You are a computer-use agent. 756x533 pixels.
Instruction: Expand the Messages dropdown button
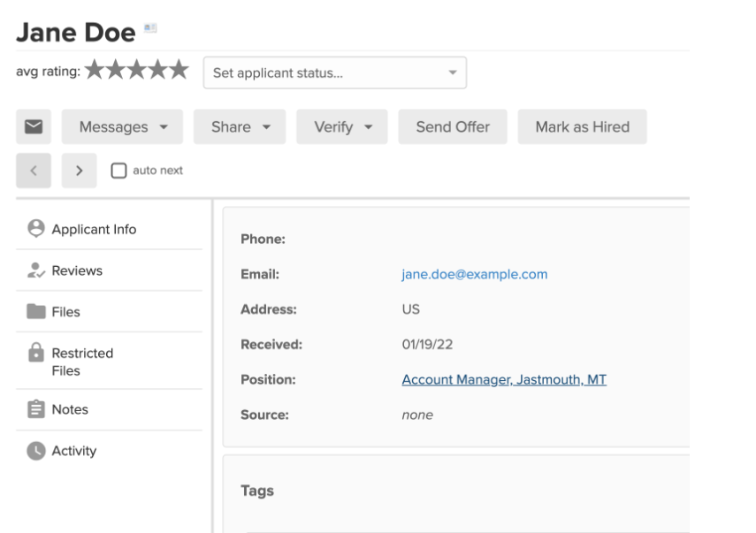coord(123,126)
